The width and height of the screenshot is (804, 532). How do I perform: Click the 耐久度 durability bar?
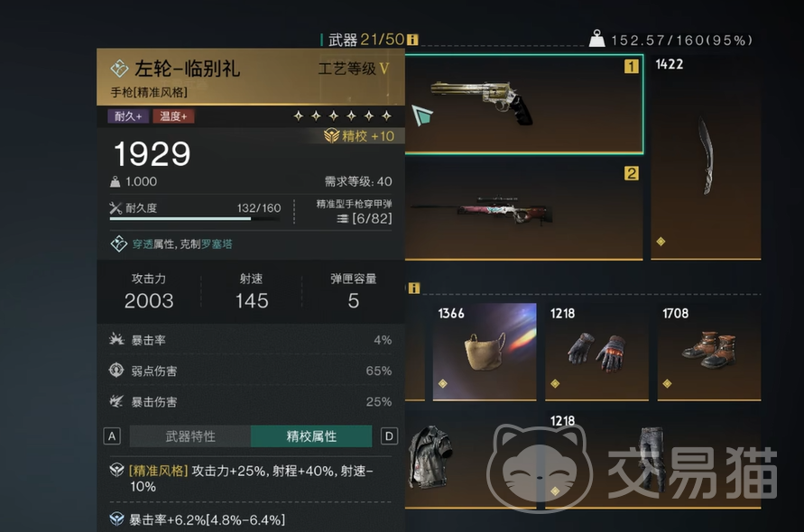pyautogui.click(x=195, y=219)
